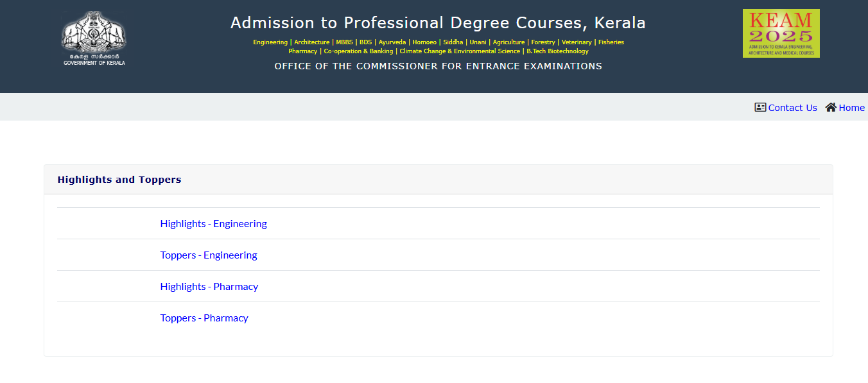
Task: Click the Home house icon
Action: pyautogui.click(x=830, y=107)
